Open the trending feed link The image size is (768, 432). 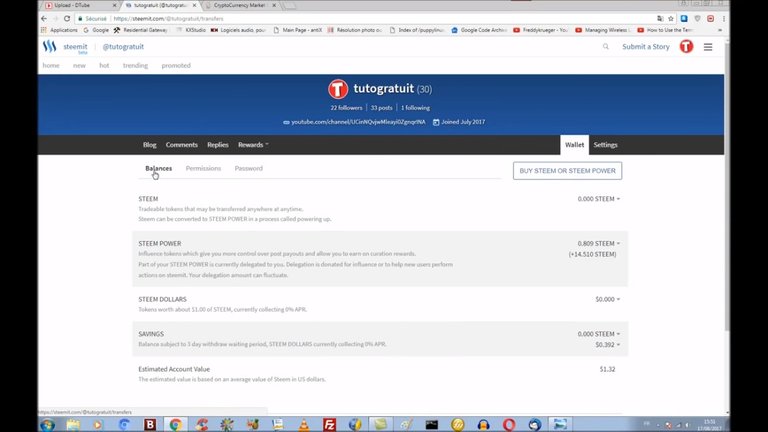135,66
